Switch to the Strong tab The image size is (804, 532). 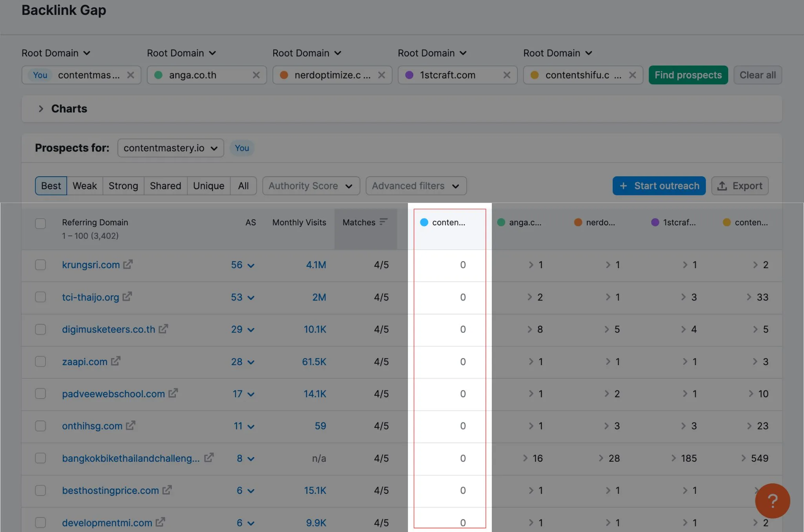coord(123,186)
